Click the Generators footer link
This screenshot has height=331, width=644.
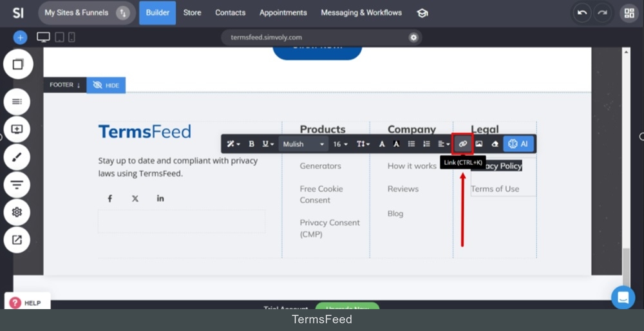tap(320, 166)
